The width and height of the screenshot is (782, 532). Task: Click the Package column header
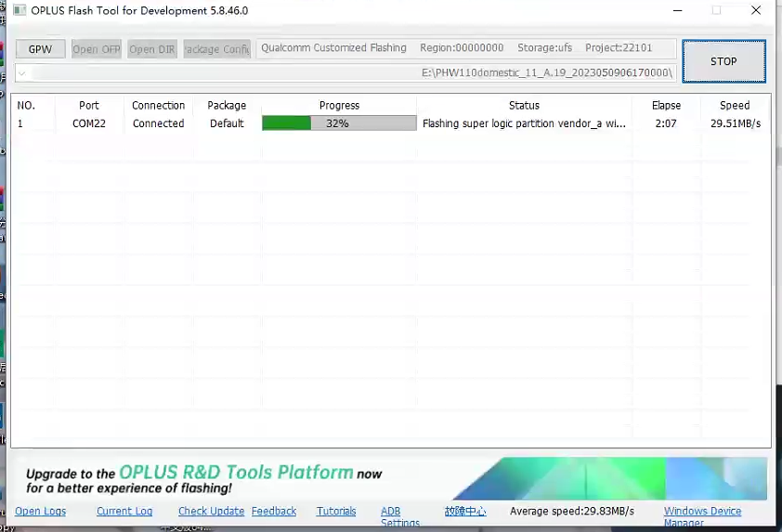227,105
